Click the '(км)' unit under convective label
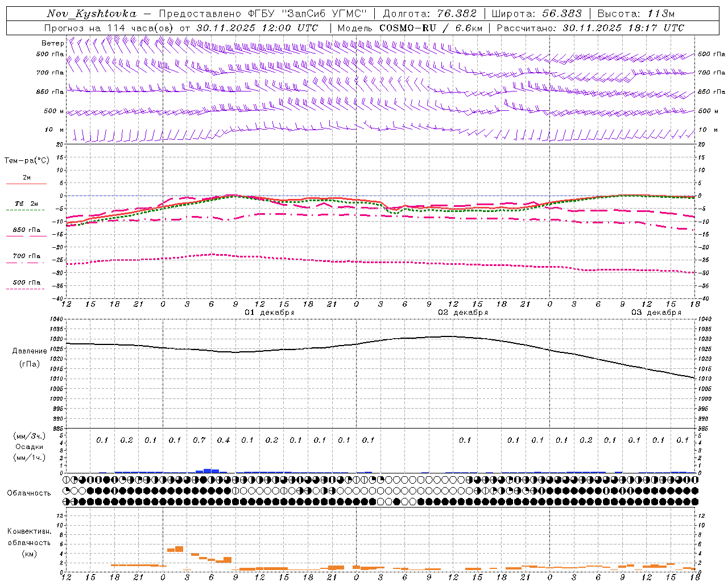The image size is (728, 582). click(30, 554)
